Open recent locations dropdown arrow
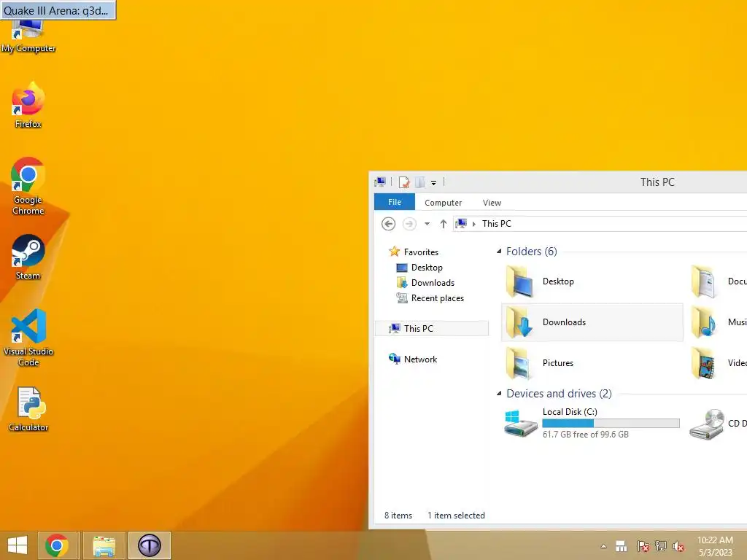Image resolution: width=747 pixels, height=560 pixels. click(427, 224)
